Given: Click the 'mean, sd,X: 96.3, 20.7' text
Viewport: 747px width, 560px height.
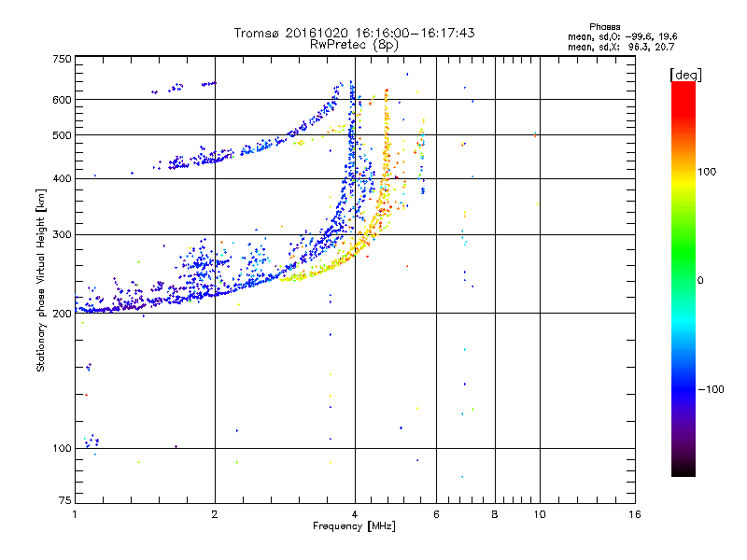Looking at the screenshot, I should point(621,47).
